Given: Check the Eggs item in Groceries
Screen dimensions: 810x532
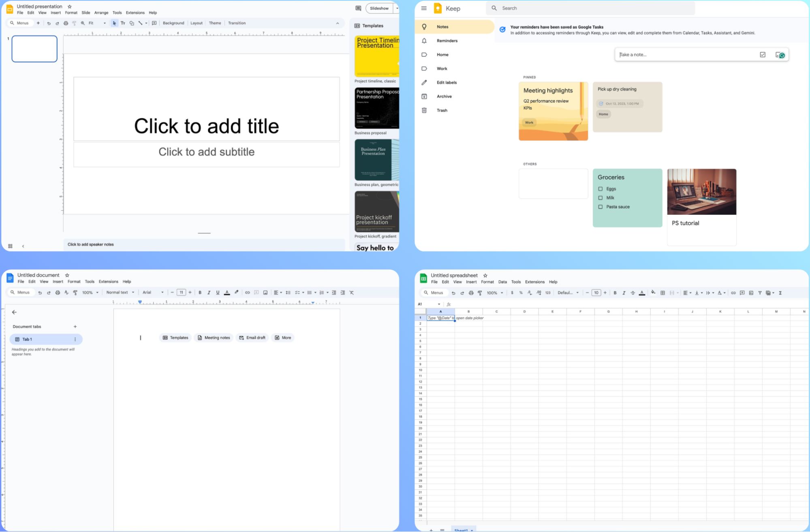Looking at the screenshot, I should click(x=601, y=189).
